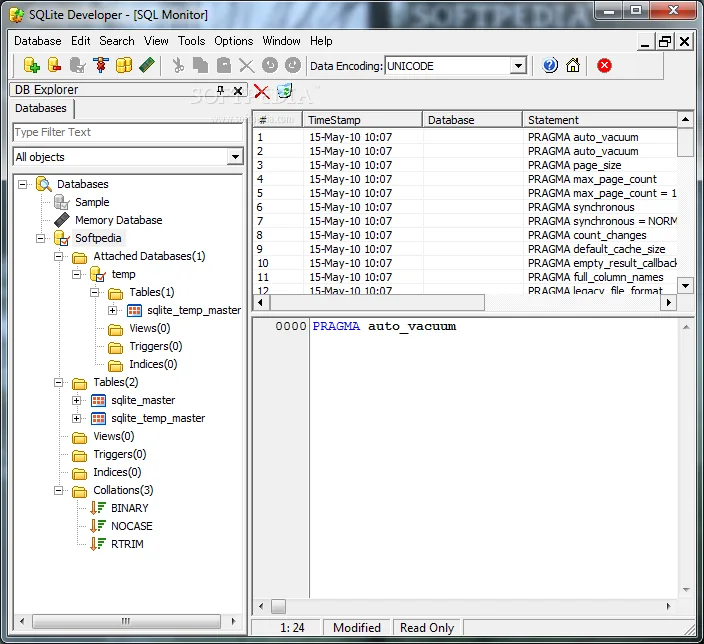Screen dimensions: 704x644
Task: Expand the sqlite_master table node
Action: tap(76, 400)
